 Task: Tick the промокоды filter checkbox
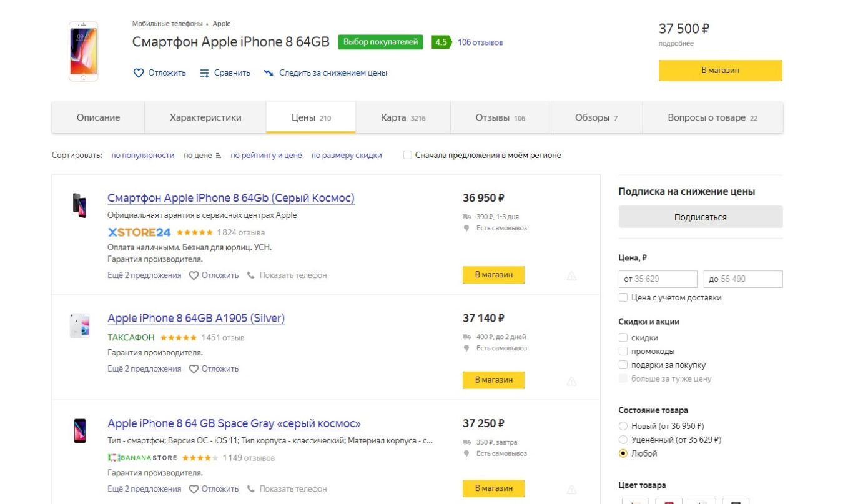point(623,351)
